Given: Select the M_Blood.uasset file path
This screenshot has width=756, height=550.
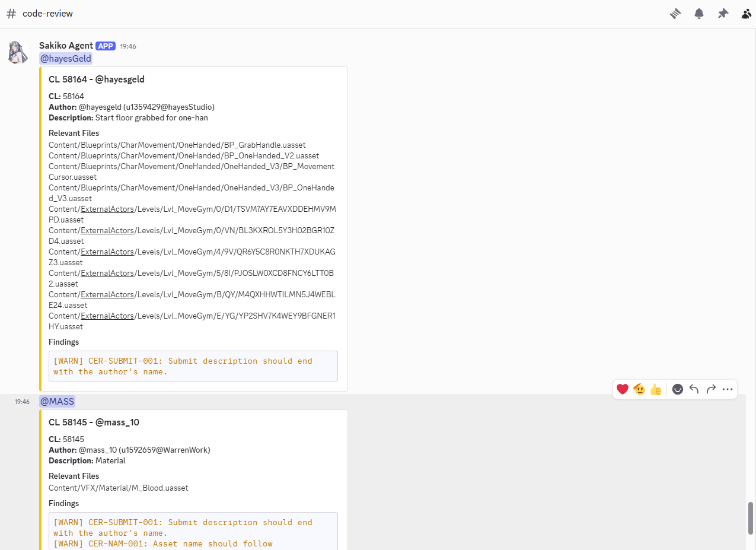Looking at the screenshot, I should click(118, 488).
